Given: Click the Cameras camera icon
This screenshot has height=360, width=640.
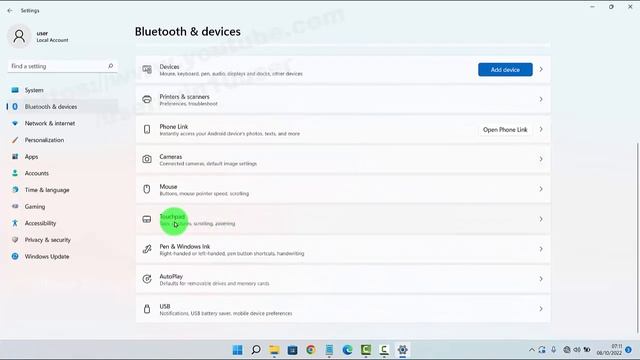Looking at the screenshot, I should (147, 159).
